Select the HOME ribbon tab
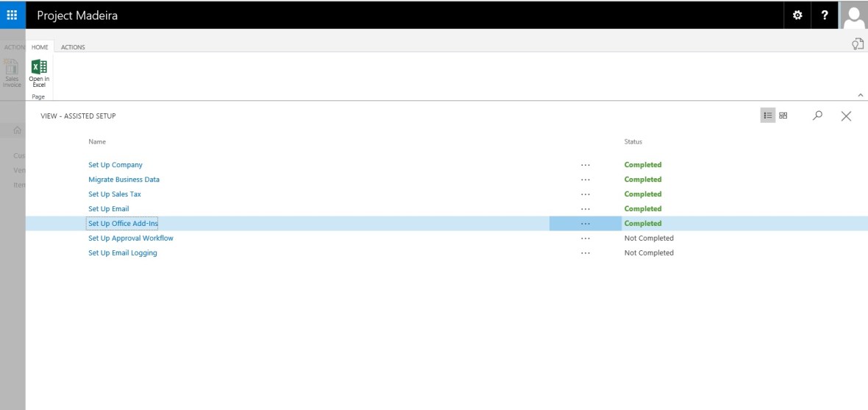This screenshot has width=868, height=410. click(x=40, y=47)
